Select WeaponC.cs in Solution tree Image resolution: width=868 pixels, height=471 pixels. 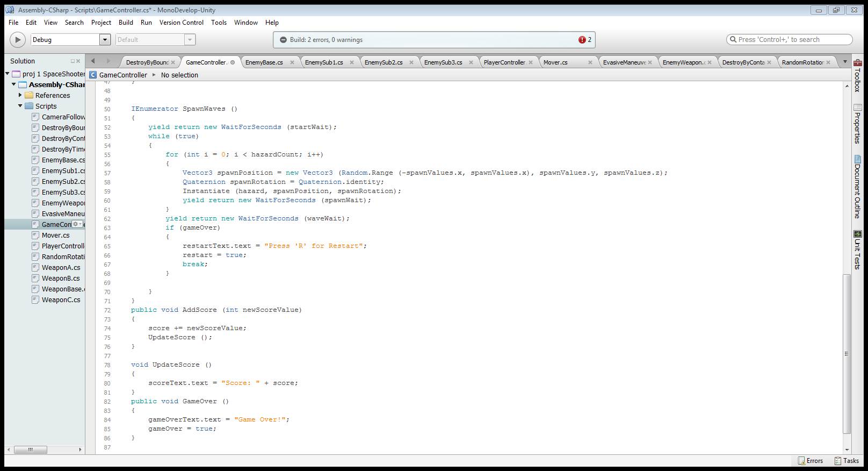pyautogui.click(x=61, y=299)
